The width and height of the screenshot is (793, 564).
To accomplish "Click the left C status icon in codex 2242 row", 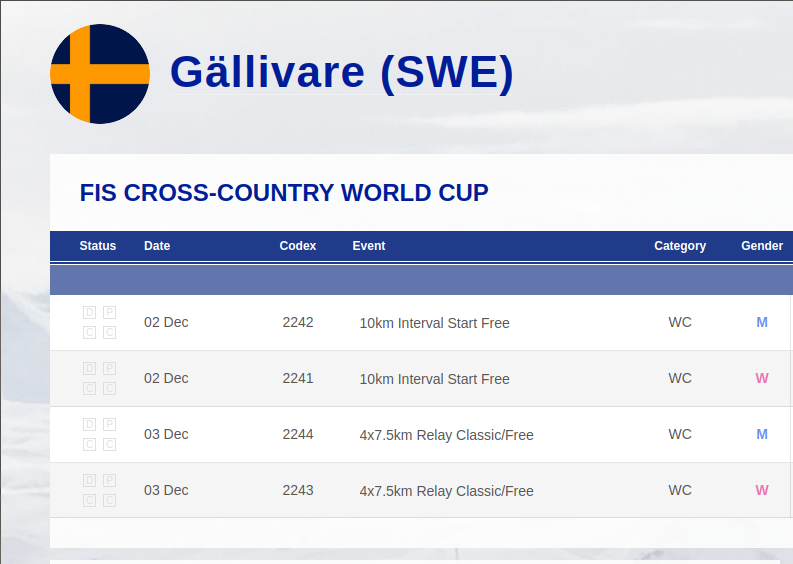I will pyautogui.click(x=90, y=333).
